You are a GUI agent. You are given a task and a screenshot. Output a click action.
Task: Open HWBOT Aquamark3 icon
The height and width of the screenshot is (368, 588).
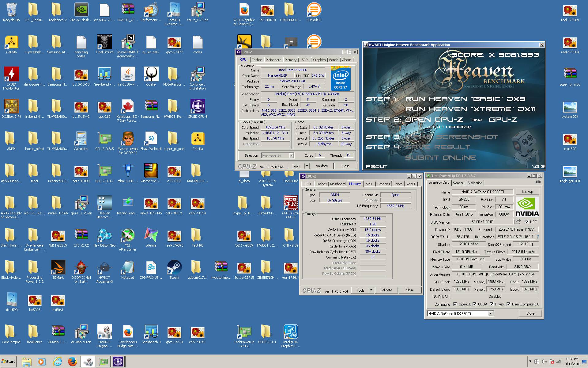point(104,272)
